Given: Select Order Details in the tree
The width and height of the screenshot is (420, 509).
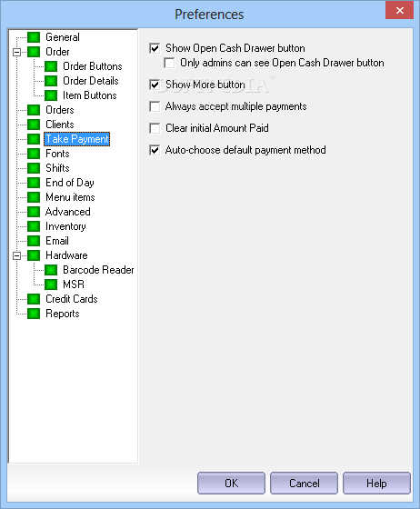Looking at the screenshot, I should click(x=91, y=81).
